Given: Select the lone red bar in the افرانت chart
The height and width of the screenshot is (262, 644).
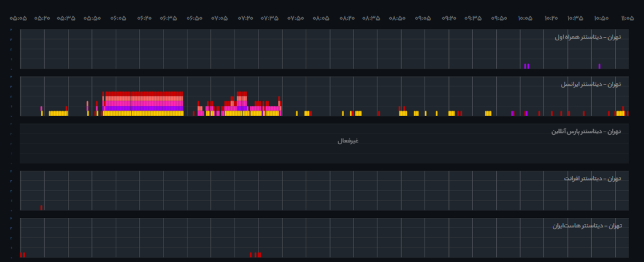Looking at the screenshot, I should click(42, 208).
